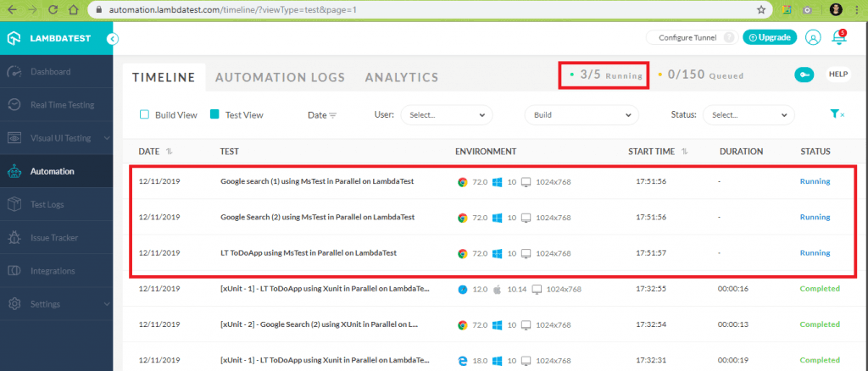Enable the Build View checkbox
The width and height of the screenshot is (868, 371).
click(144, 114)
